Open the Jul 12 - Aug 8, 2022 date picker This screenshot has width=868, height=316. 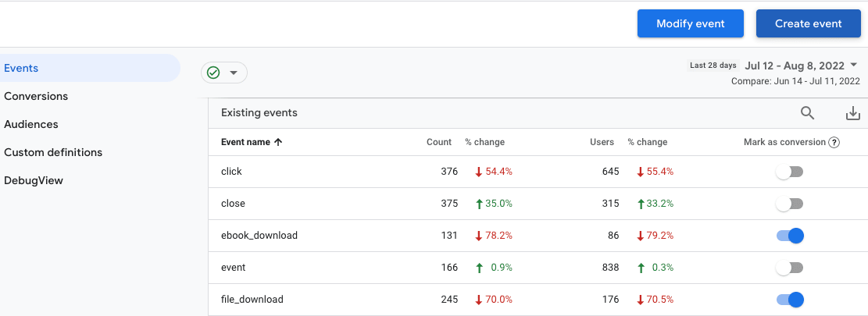tap(795, 66)
